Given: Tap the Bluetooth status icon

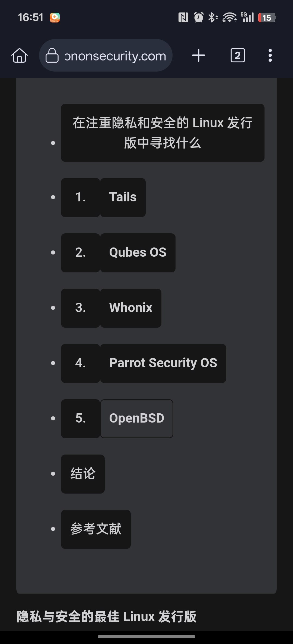Looking at the screenshot, I should pyautogui.click(x=213, y=18).
